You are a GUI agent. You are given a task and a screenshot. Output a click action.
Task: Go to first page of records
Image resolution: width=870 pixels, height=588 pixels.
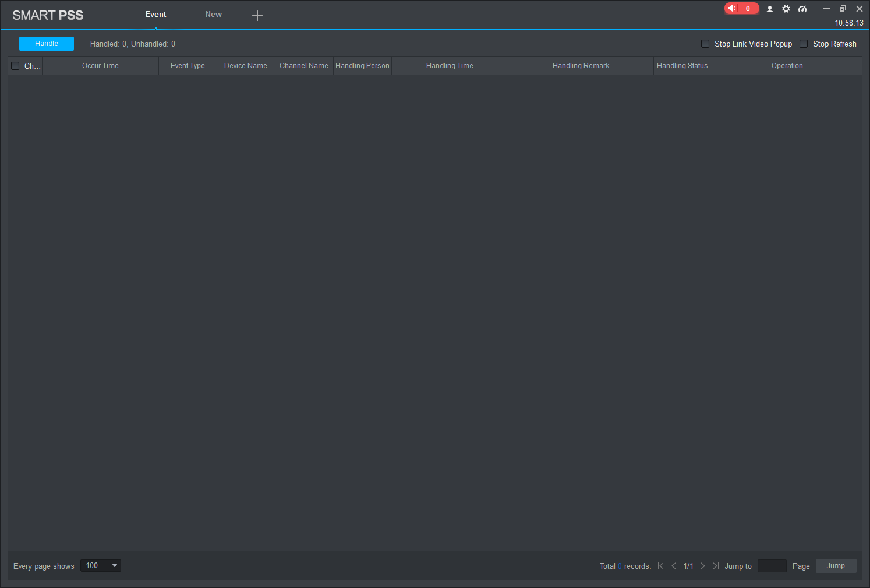[661, 566]
